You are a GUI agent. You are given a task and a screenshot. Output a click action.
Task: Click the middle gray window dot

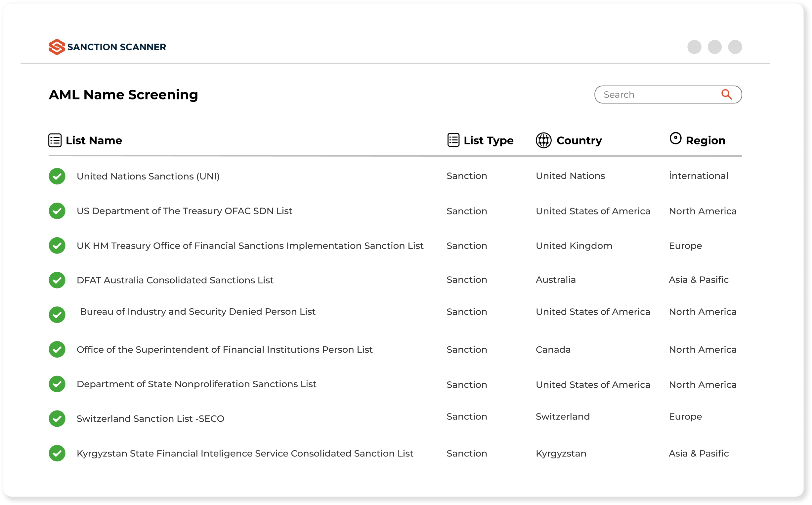click(x=715, y=47)
